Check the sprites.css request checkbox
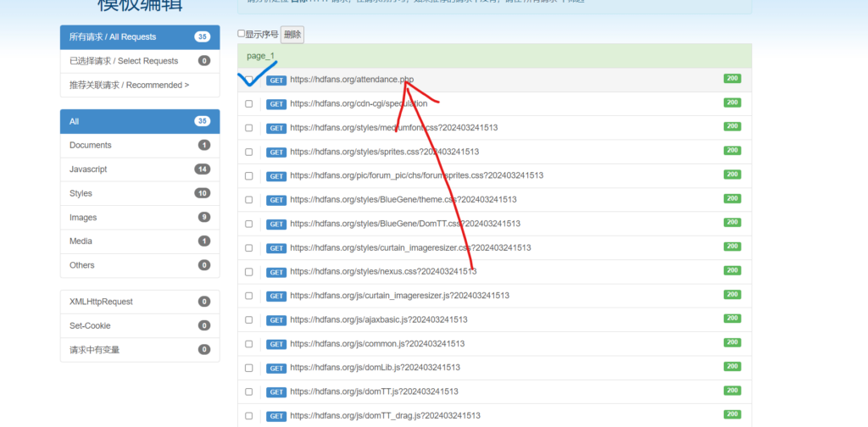Image resolution: width=868 pixels, height=427 pixels. [x=249, y=152]
